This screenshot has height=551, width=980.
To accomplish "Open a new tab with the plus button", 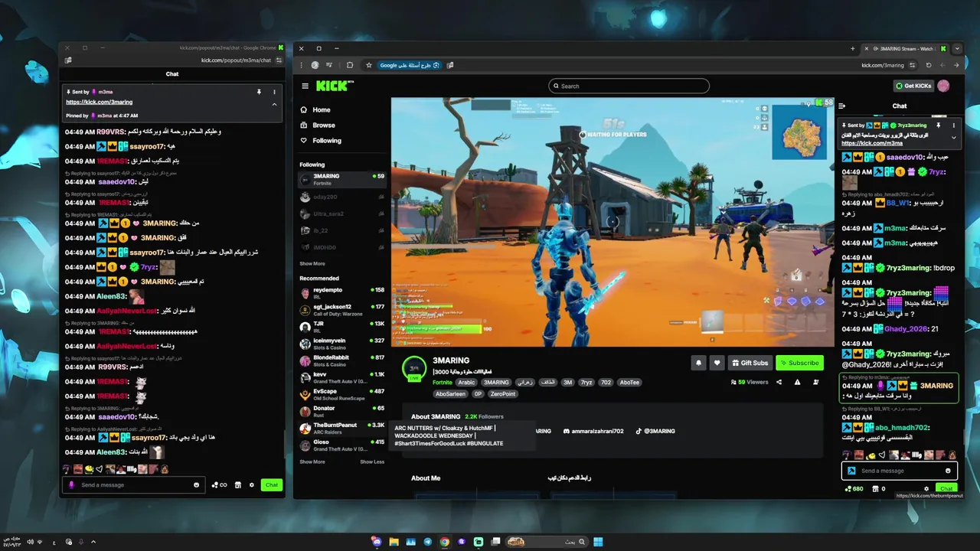I will (852, 48).
